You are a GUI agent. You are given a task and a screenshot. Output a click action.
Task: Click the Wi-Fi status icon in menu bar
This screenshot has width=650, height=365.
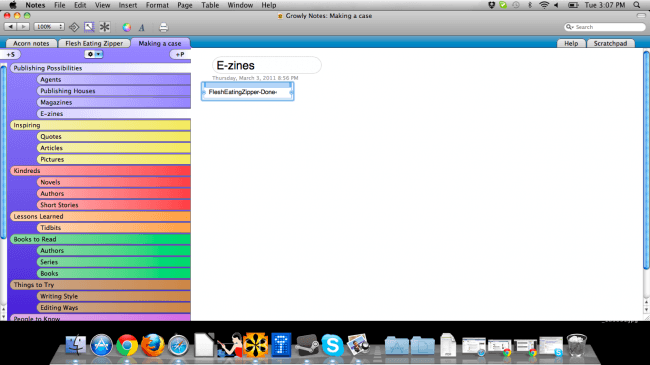click(x=544, y=5)
